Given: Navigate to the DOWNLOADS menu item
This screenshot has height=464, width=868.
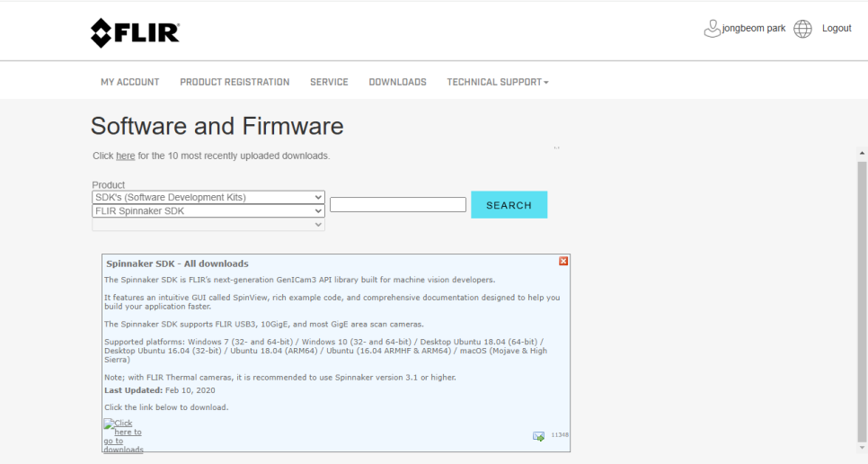Looking at the screenshot, I should 397,82.
